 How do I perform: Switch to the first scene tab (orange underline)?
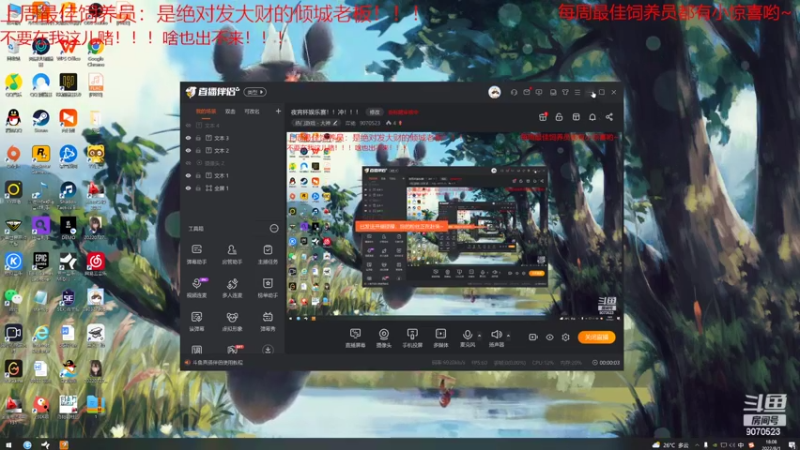coord(206,112)
